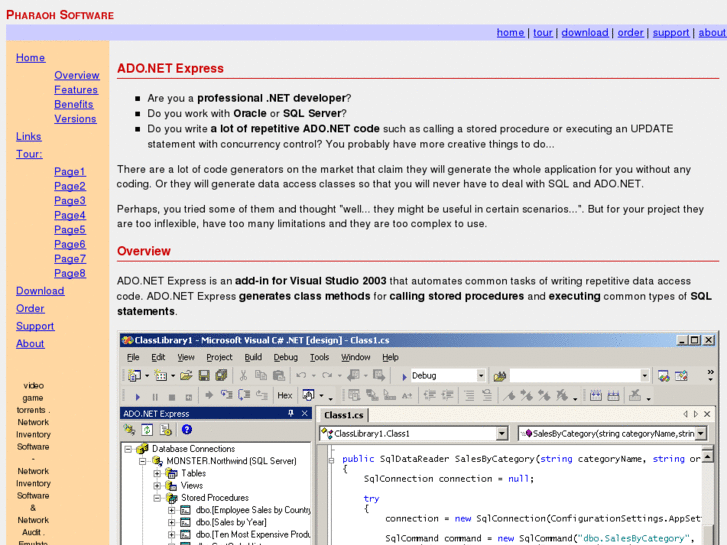The width and height of the screenshot is (727, 545).
Task: Click the 'order' link in top navigation
Action: pos(631,32)
